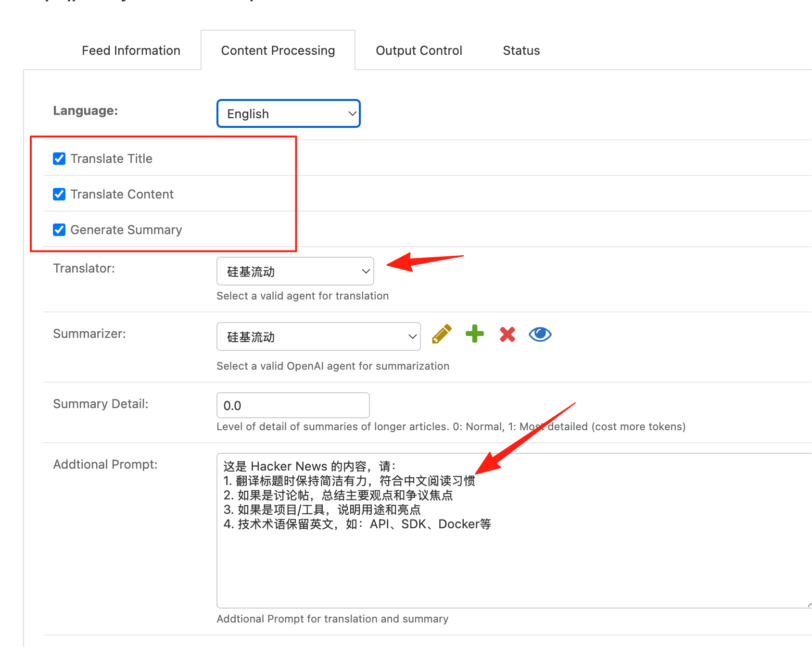This screenshot has height=647, width=812.
Task: Click the Addtional Prompt field label
Action: 105,464
